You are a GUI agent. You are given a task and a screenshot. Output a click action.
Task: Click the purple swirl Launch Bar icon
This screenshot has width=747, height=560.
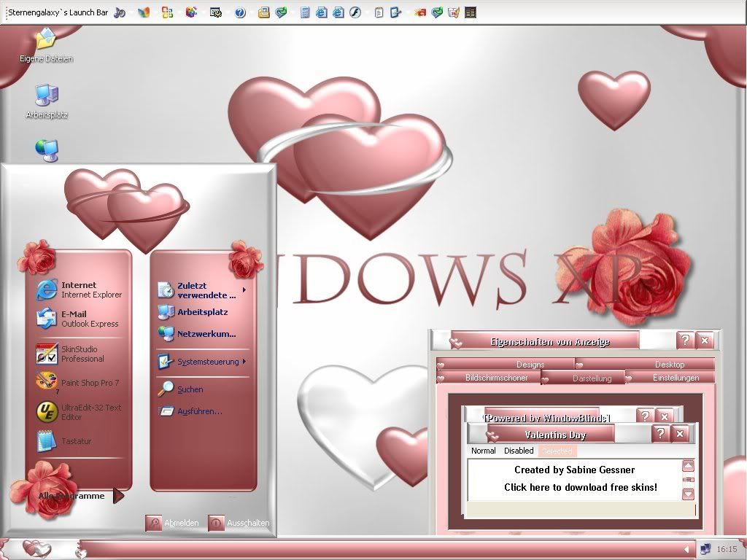[120, 12]
